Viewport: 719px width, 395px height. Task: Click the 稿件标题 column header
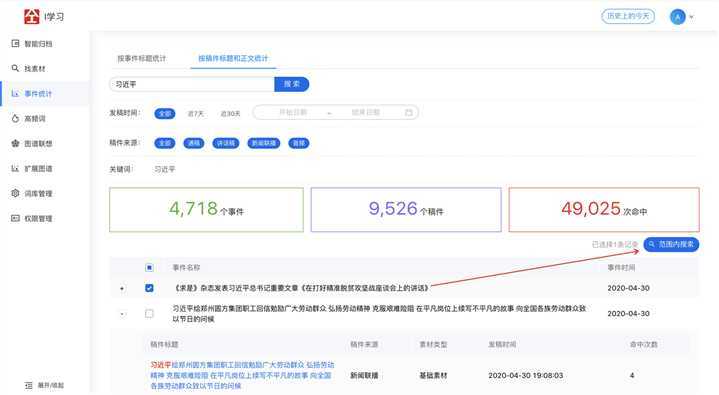164,344
